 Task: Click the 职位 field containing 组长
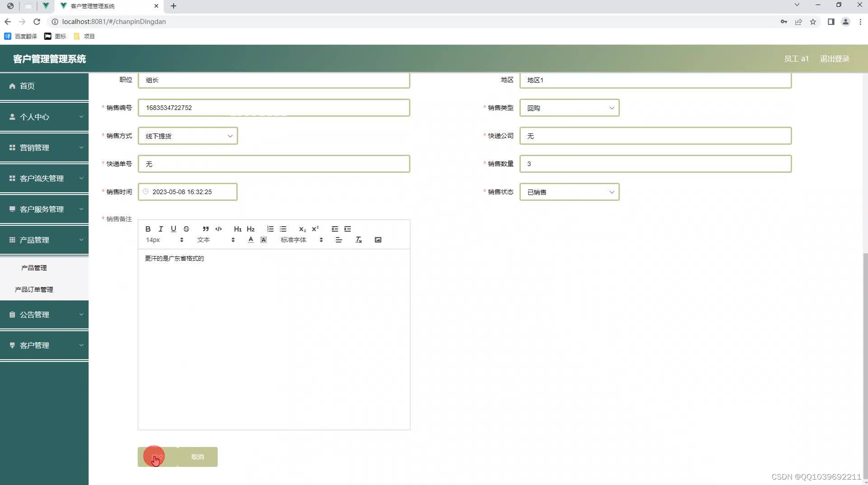click(274, 80)
